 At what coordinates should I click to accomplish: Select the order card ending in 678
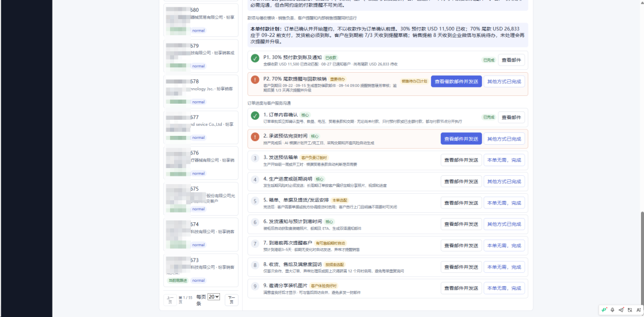tap(201, 92)
